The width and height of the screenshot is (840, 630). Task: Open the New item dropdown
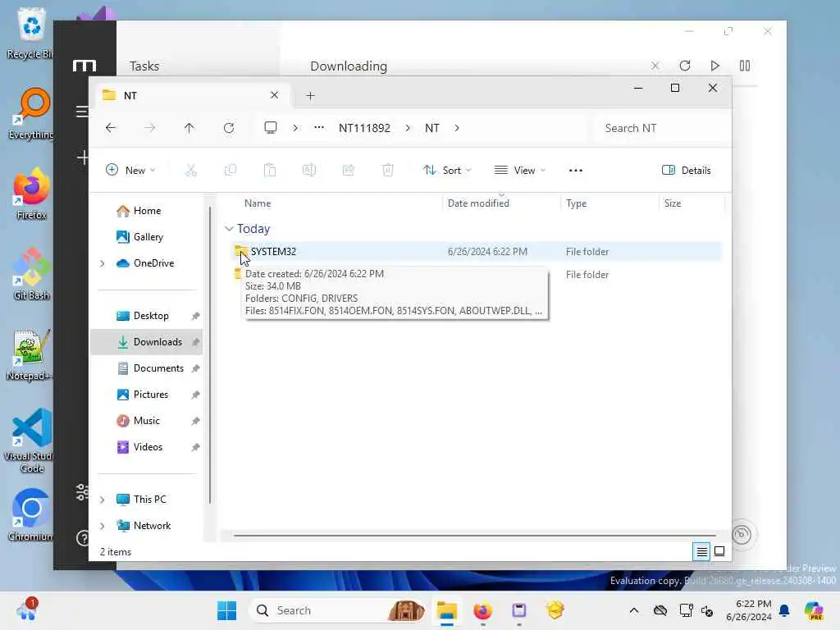tap(130, 171)
